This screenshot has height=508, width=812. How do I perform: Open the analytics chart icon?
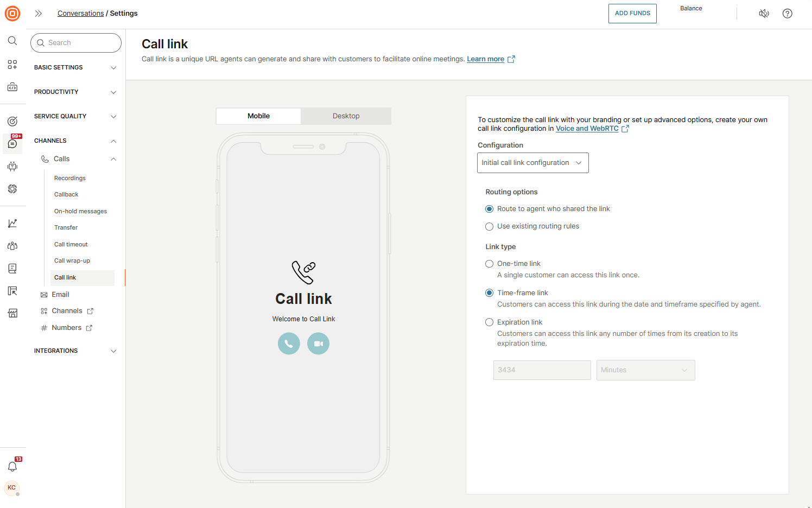[x=12, y=223]
